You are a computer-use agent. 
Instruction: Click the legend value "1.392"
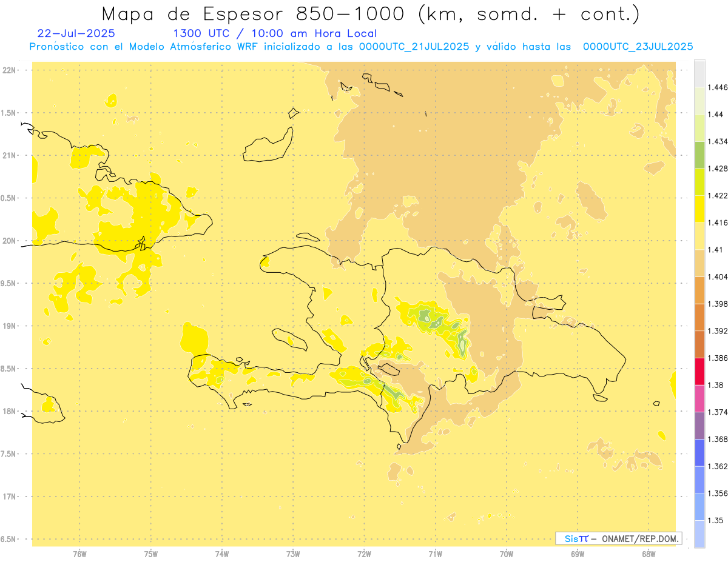click(718, 331)
